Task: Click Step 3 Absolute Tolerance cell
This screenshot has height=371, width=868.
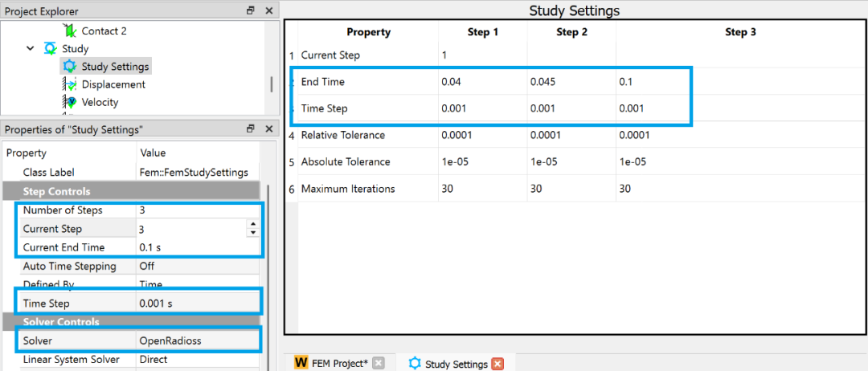Action: [x=741, y=162]
